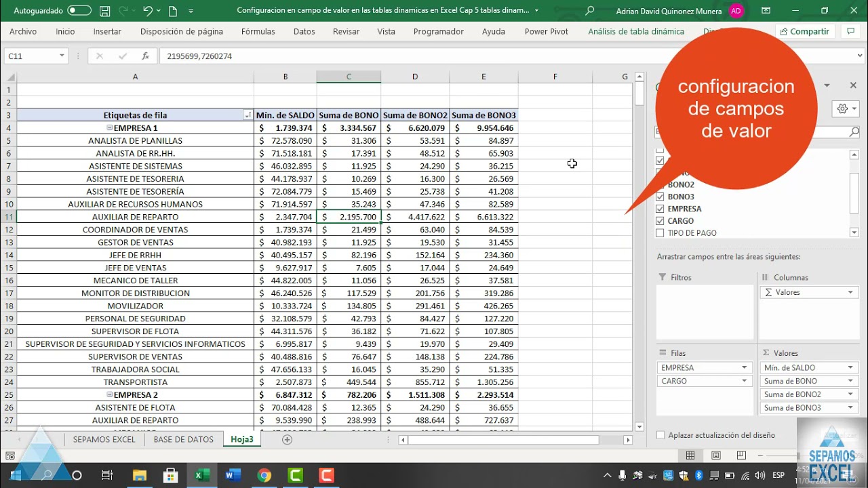Image resolution: width=868 pixels, height=488 pixels.
Task: Click the Save icon in title bar
Action: 104,11
